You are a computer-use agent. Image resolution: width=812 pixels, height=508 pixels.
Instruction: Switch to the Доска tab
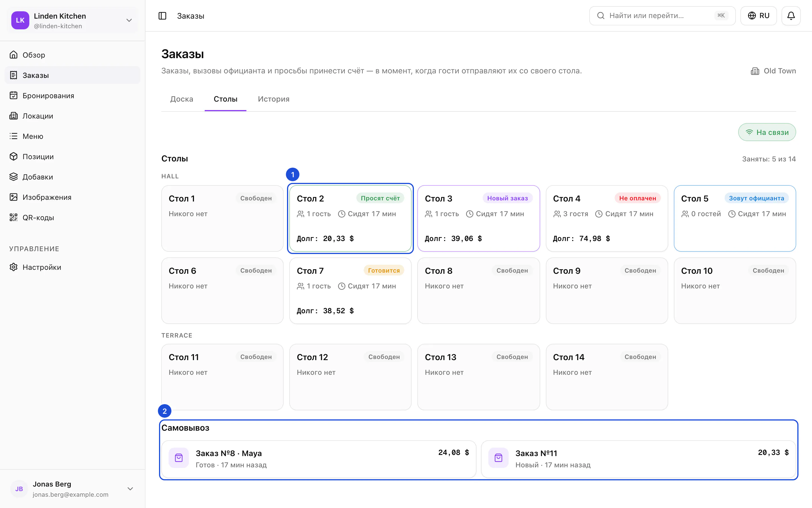[182, 99]
